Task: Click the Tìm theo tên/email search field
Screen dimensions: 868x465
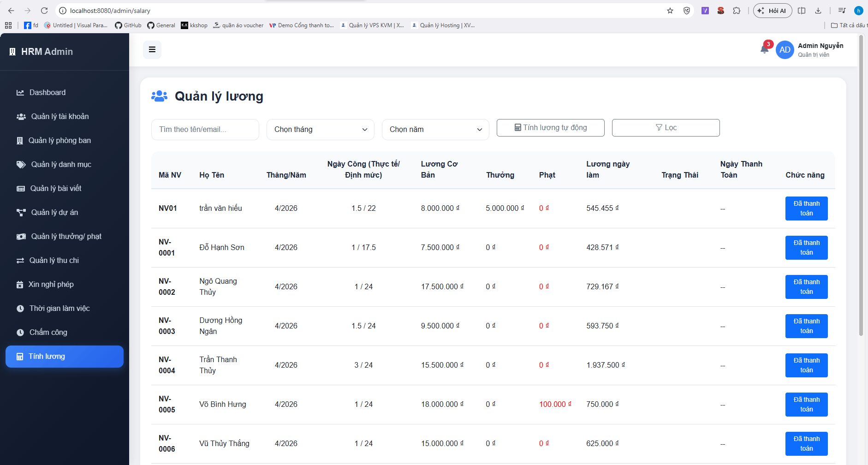Action: tap(205, 130)
